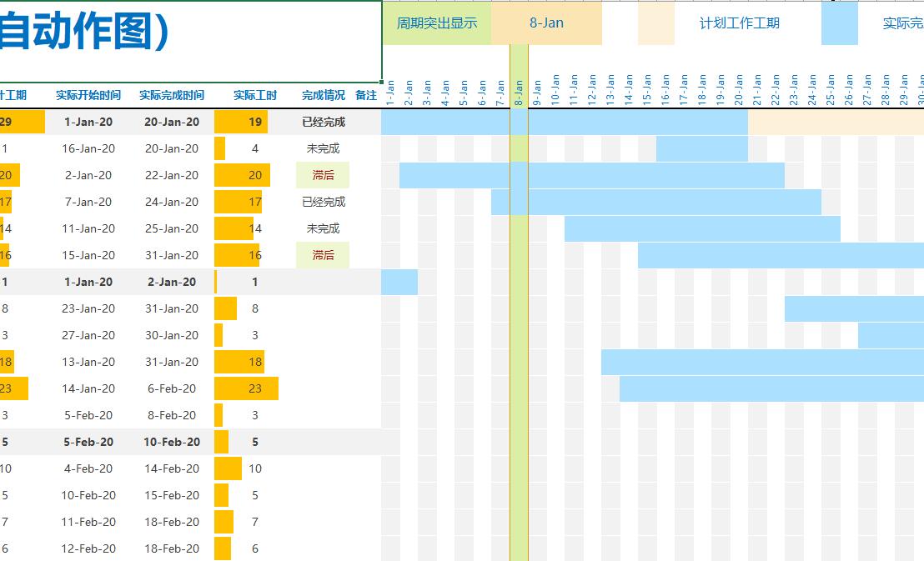Select the 备注 column header
This screenshot has height=561, width=924.
tap(366, 95)
